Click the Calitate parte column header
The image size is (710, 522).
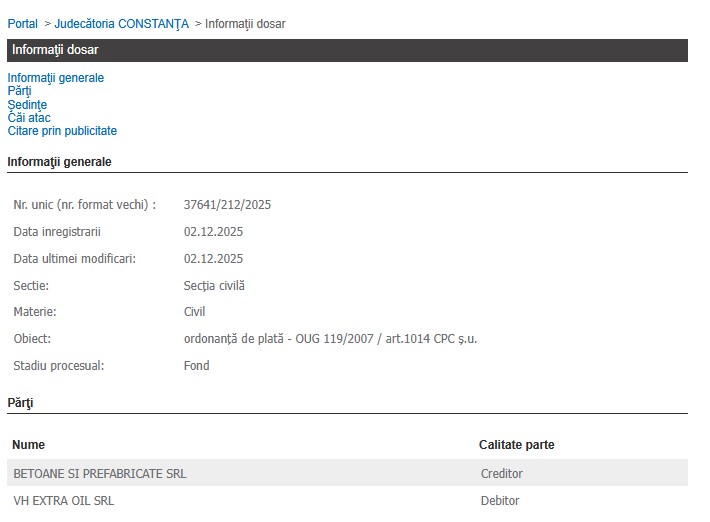tap(516, 445)
